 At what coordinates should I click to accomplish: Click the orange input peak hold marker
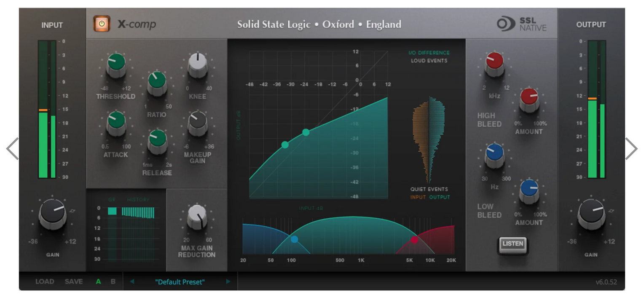pos(43,110)
